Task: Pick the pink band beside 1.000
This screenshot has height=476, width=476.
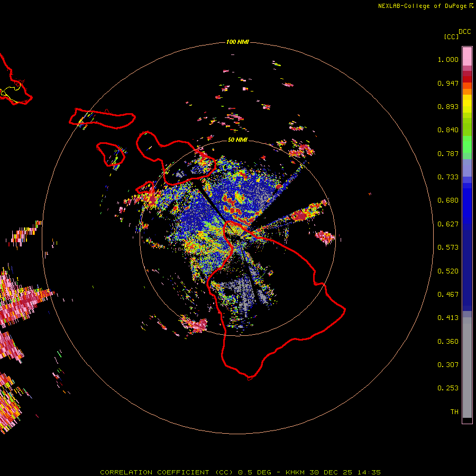Action: tap(467, 57)
